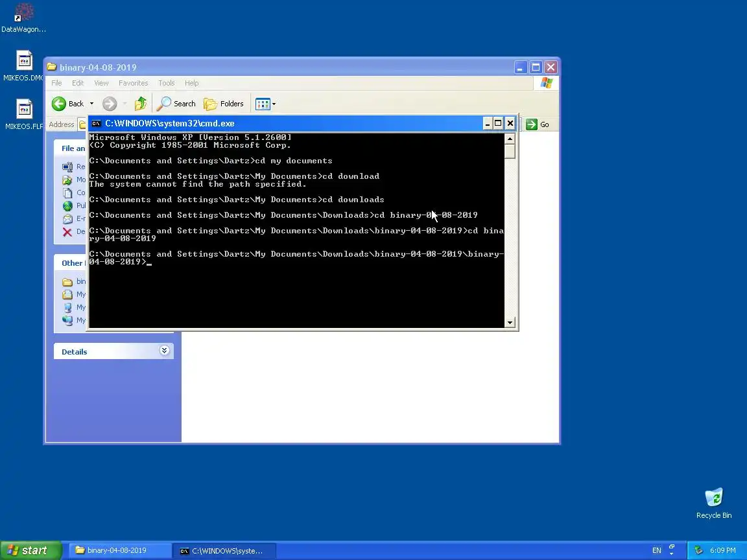Click the Go button next to address bar
The width and height of the screenshot is (747, 560).
click(x=538, y=124)
